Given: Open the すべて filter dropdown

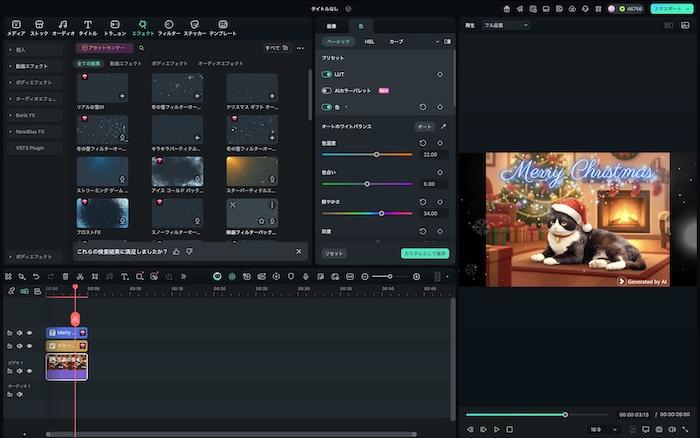Looking at the screenshot, I should [276, 48].
